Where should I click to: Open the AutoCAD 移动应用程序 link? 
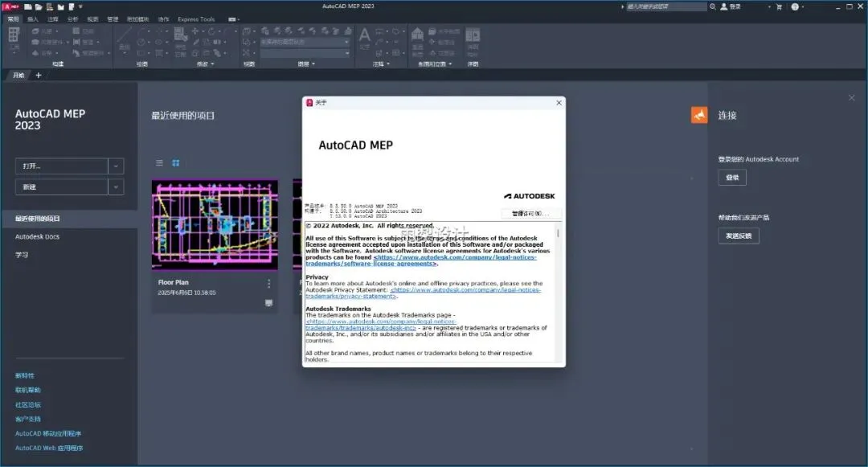tap(48, 433)
